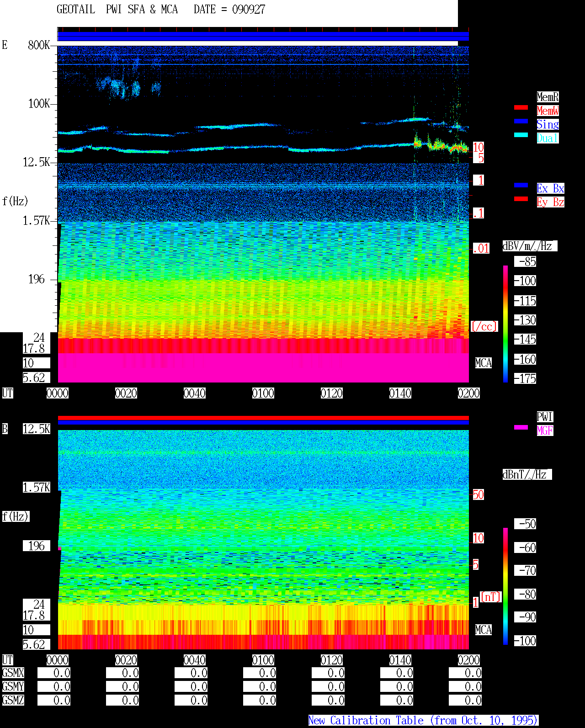Click the dBnT/√Hz units label

tap(527, 474)
